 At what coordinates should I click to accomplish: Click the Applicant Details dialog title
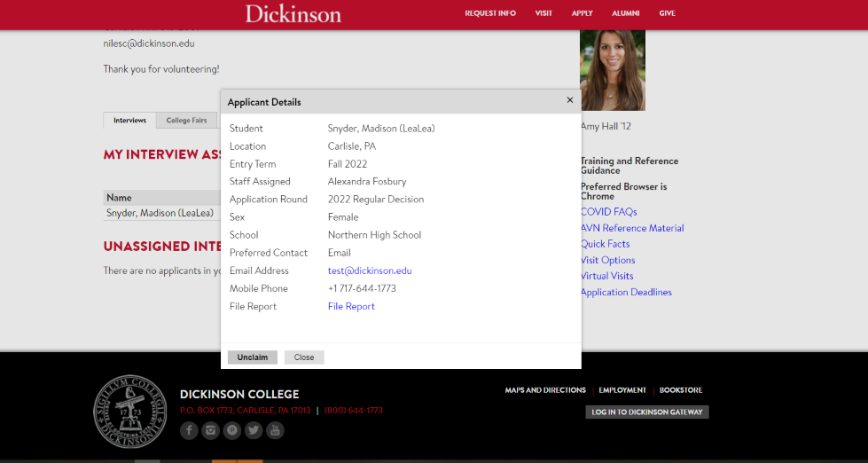[x=264, y=103]
